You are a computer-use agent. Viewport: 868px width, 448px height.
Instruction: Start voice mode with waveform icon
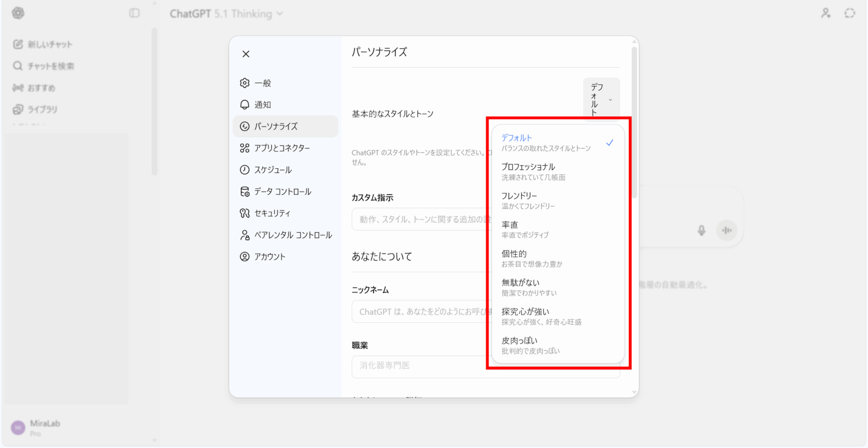(x=727, y=230)
